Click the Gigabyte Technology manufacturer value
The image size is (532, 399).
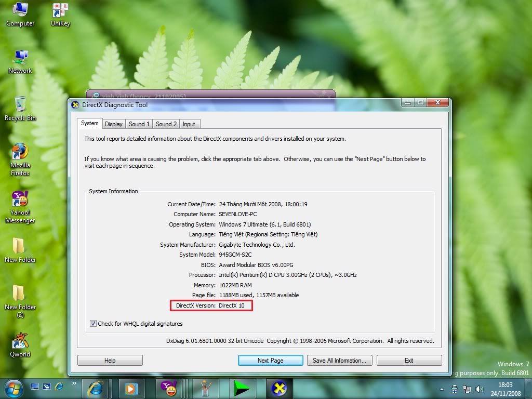click(257, 245)
